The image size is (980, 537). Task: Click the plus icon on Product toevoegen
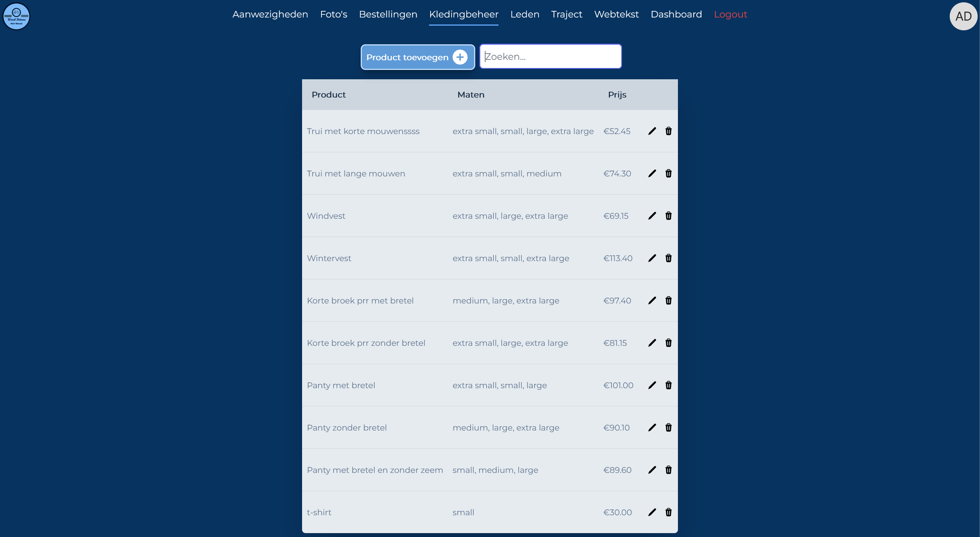click(x=460, y=57)
